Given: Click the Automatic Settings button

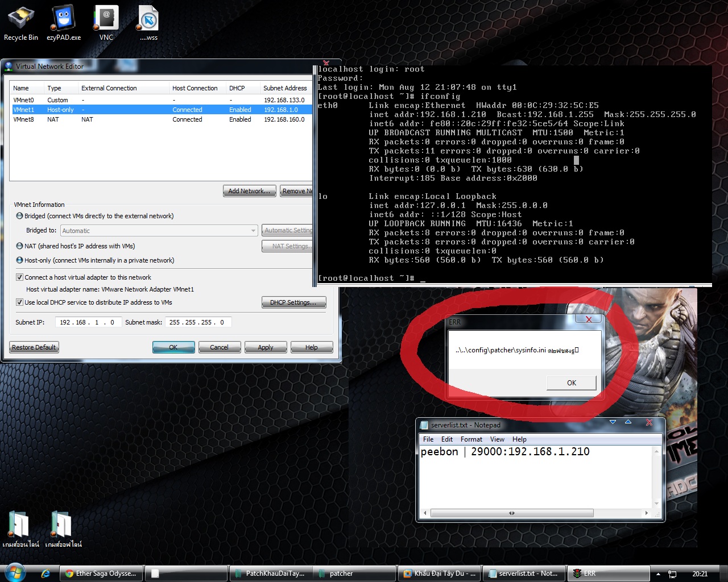Looking at the screenshot, I should 287,230.
